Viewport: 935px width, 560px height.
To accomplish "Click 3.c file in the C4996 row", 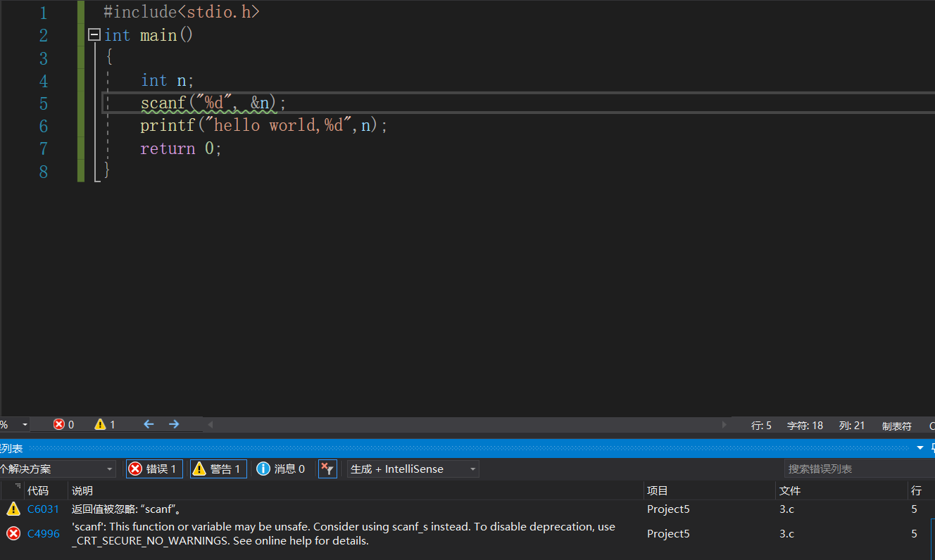I will pos(786,534).
